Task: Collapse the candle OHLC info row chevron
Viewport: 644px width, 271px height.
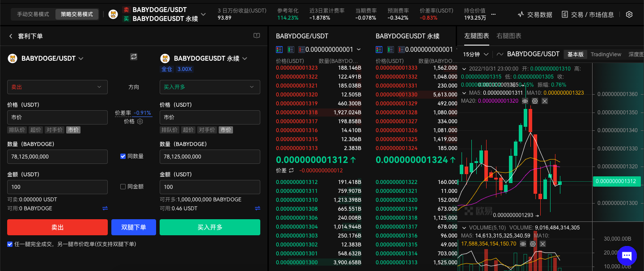Action: (x=464, y=69)
